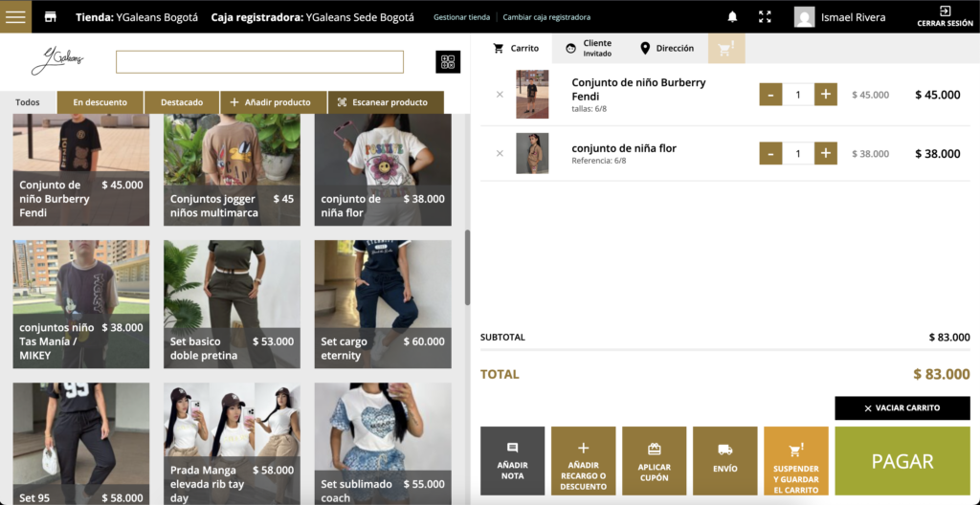Click Gestionar tienda link
980x505 pixels.
coord(462,17)
